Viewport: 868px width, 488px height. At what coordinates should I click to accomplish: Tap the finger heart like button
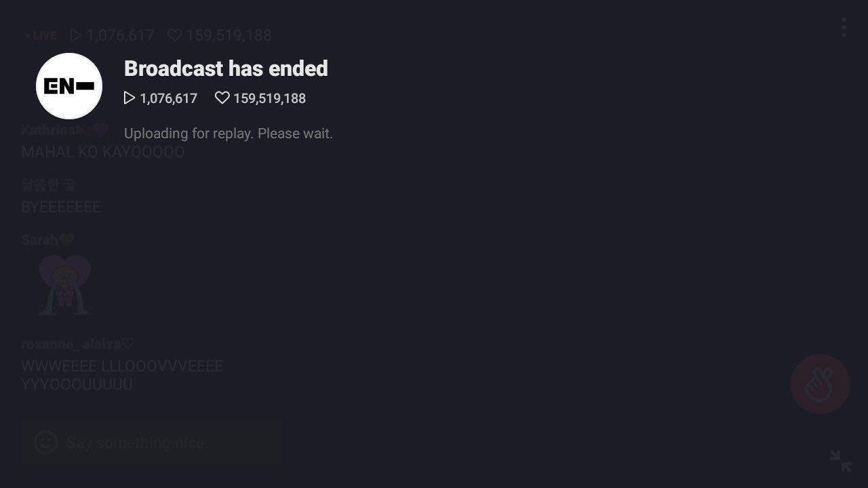[821, 384]
